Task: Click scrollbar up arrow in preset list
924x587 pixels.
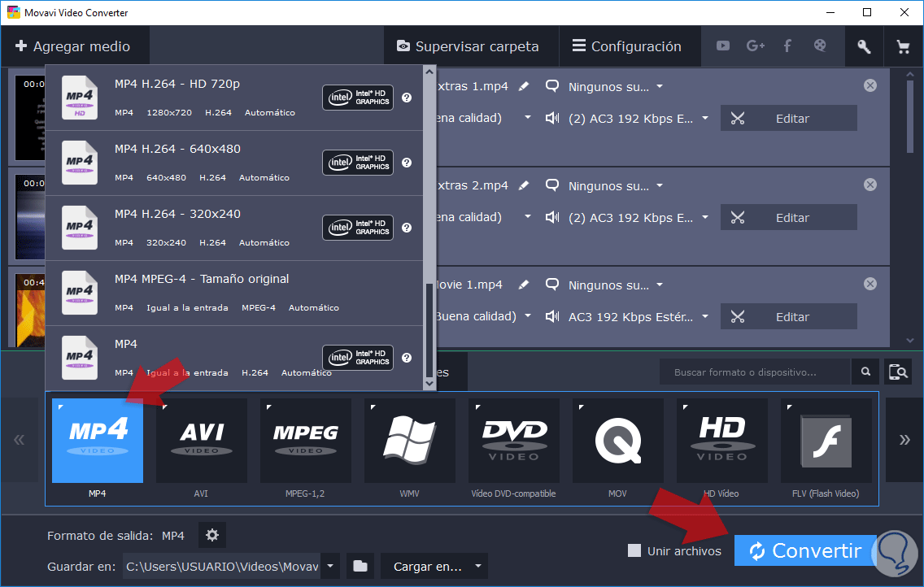Action: tap(429, 72)
